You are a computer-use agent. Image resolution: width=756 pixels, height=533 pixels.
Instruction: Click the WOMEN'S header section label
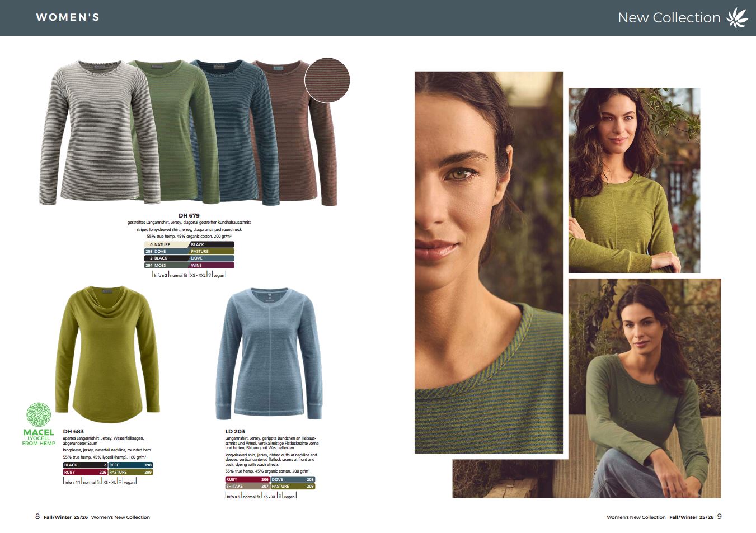tap(68, 17)
